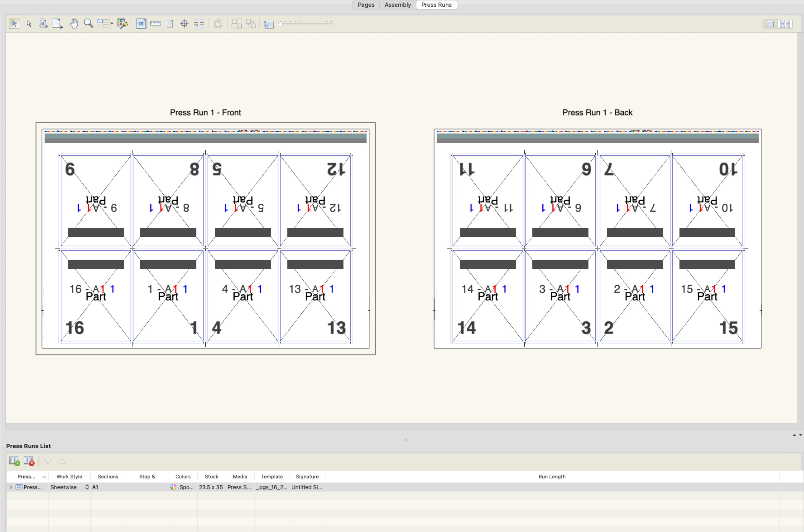Select page 12 on front sheet
This screenshot has width=804, height=532.
point(315,200)
